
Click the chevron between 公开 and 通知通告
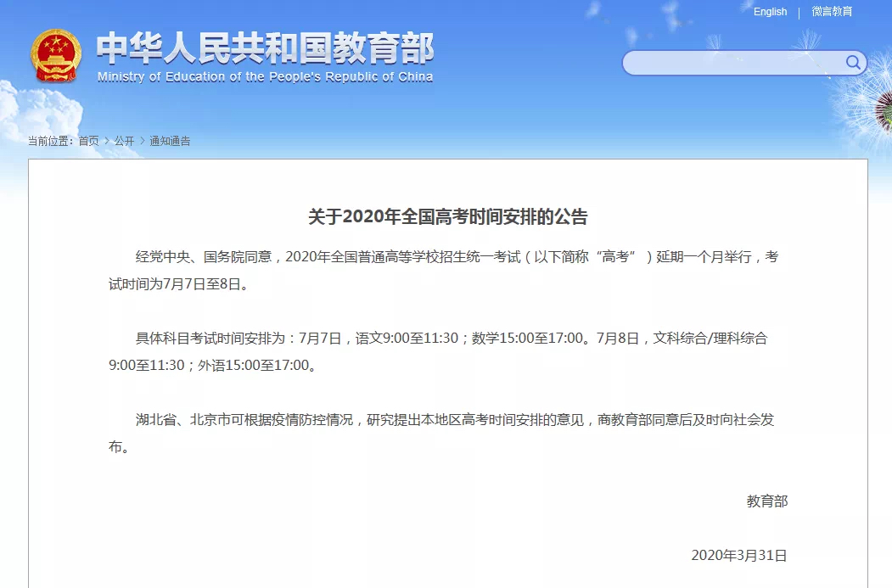(143, 141)
